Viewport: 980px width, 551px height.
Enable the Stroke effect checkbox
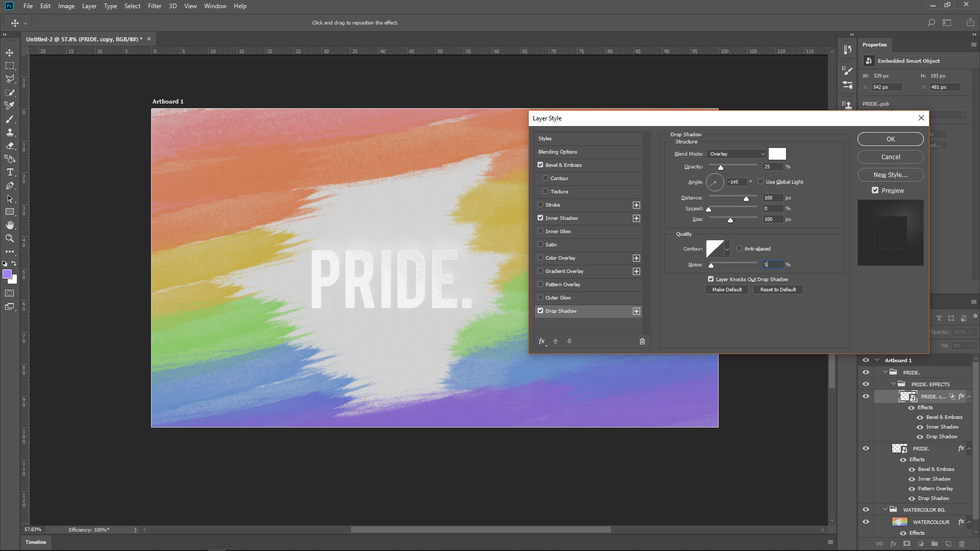[x=541, y=205]
